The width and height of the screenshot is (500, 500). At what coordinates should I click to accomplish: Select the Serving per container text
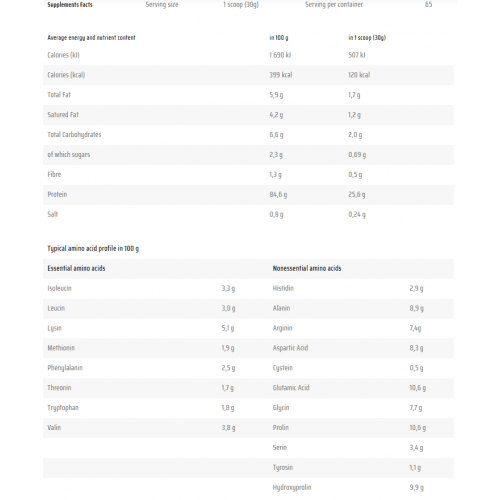334,5
